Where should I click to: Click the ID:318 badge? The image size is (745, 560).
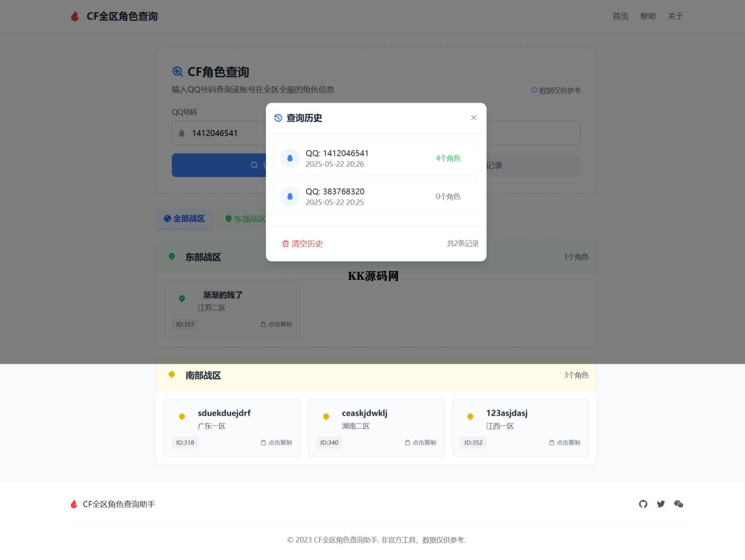[185, 442]
